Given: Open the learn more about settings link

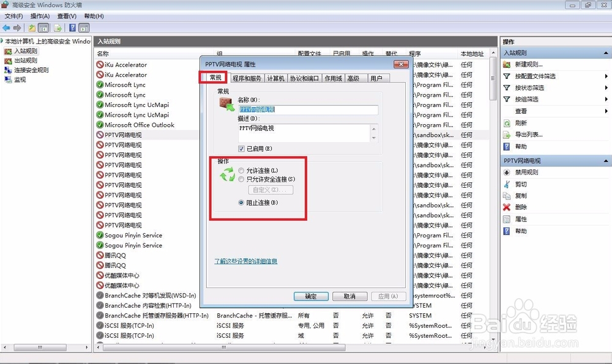Looking at the screenshot, I should point(245,261).
